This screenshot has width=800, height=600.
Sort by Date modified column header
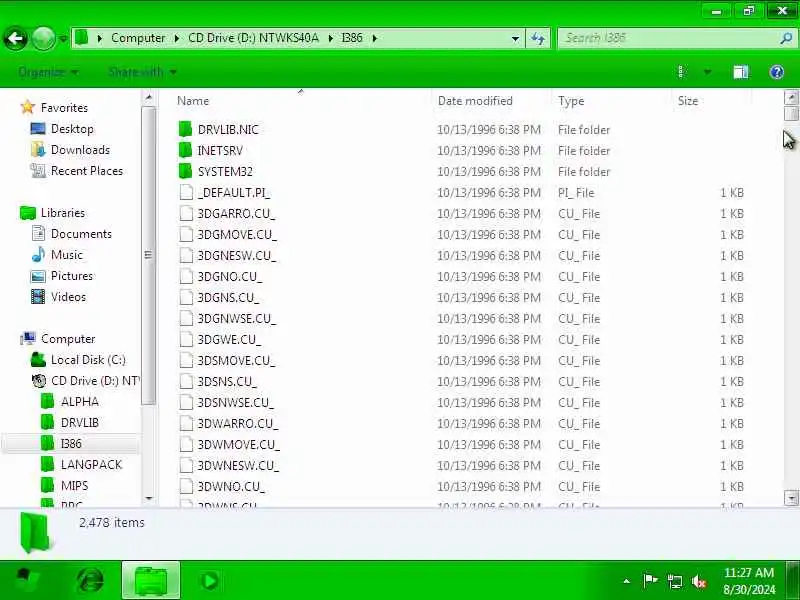(475, 101)
